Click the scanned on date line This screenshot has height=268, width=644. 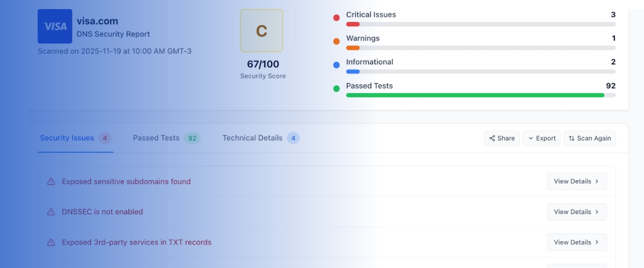(x=114, y=51)
